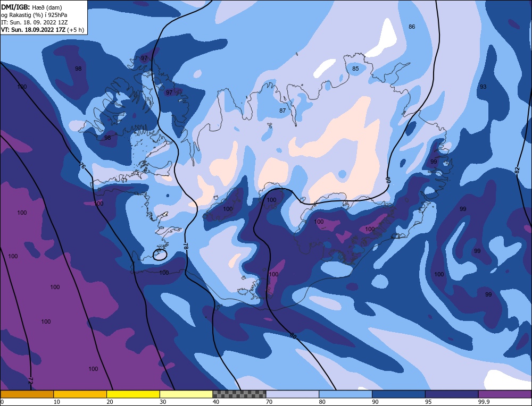Viewport: 532px width, 406px height.
Task: Click the '40' legend scale label
Action: point(216,402)
